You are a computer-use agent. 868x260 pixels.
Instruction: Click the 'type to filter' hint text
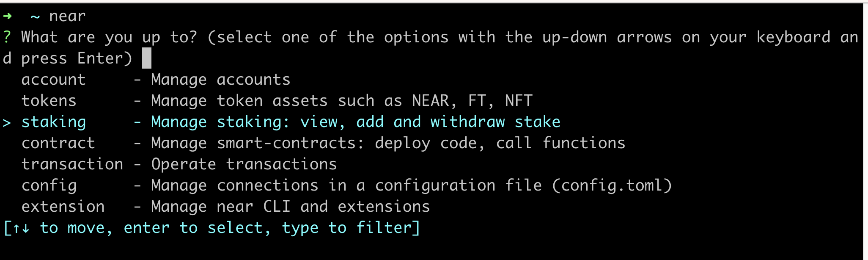[x=346, y=228]
